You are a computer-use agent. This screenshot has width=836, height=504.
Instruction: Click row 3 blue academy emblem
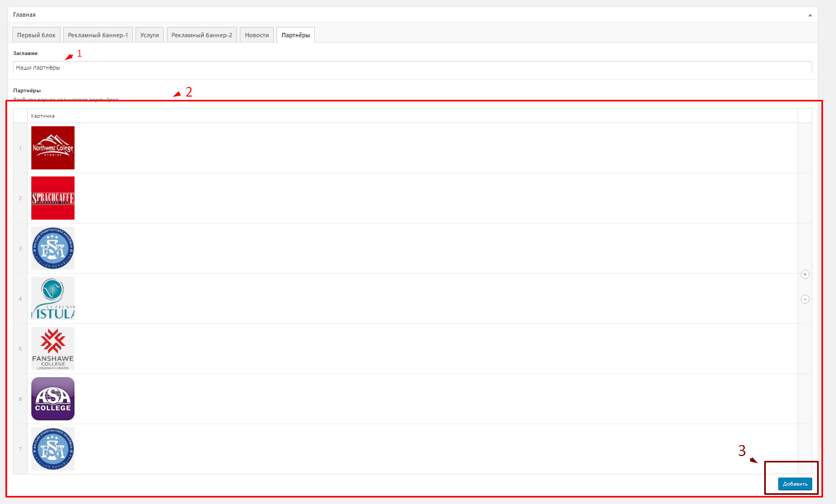click(53, 248)
